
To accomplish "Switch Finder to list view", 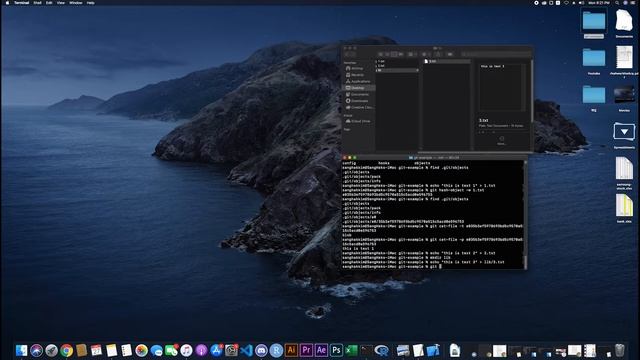I will [387, 54].
